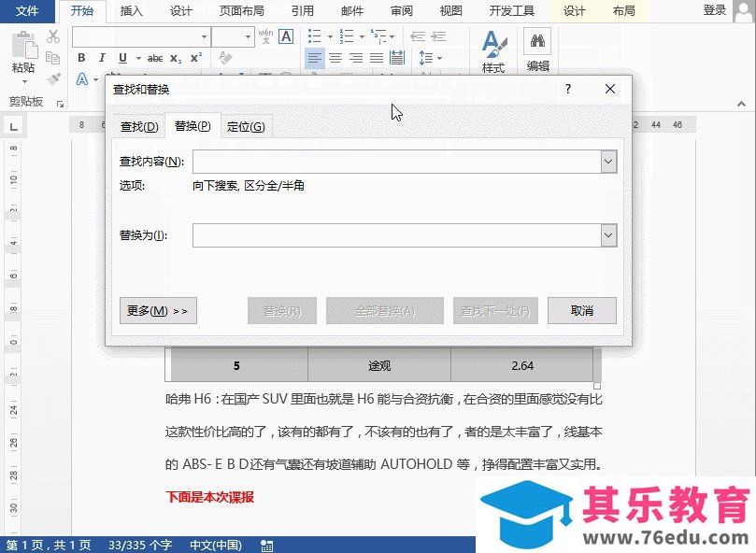Open the Styles (样式) gallery
Screen dimensions: 756x553
click(493, 52)
